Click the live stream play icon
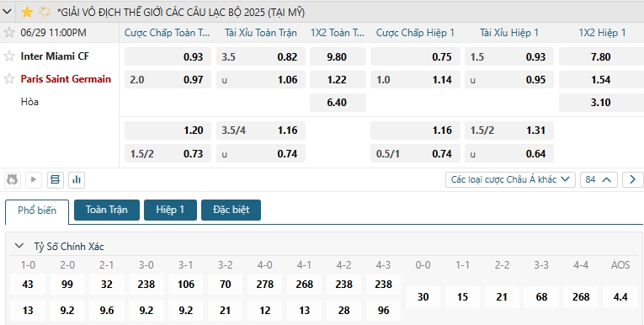Screen dimensions: 644x325 [34, 179]
